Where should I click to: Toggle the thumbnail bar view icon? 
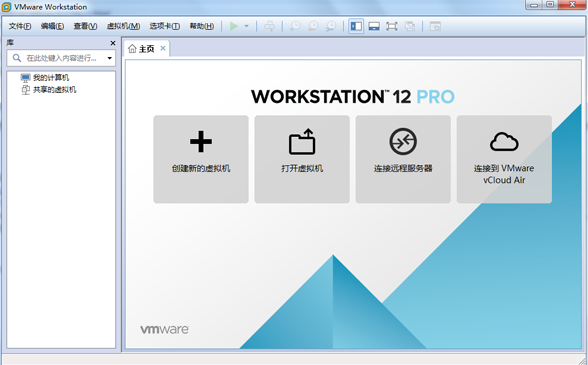(374, 26)
